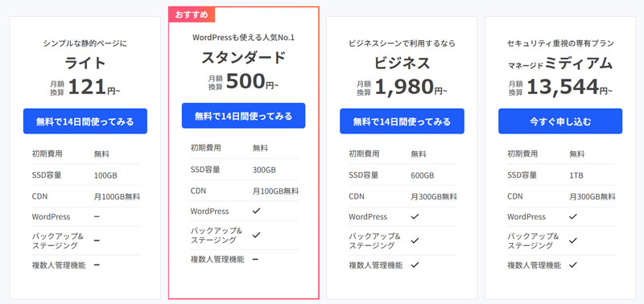Click the バックアップ&ステージング checkmark in the スタンダード plan
This screenshot has height=304, width=644.
pos(256,235)
